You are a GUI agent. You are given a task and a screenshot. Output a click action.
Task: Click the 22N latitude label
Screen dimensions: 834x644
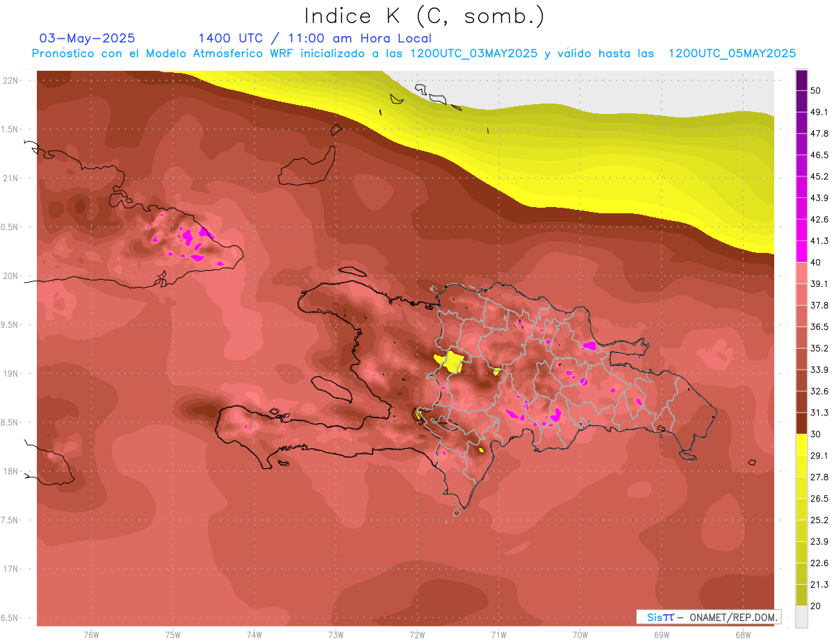point(10,80)
